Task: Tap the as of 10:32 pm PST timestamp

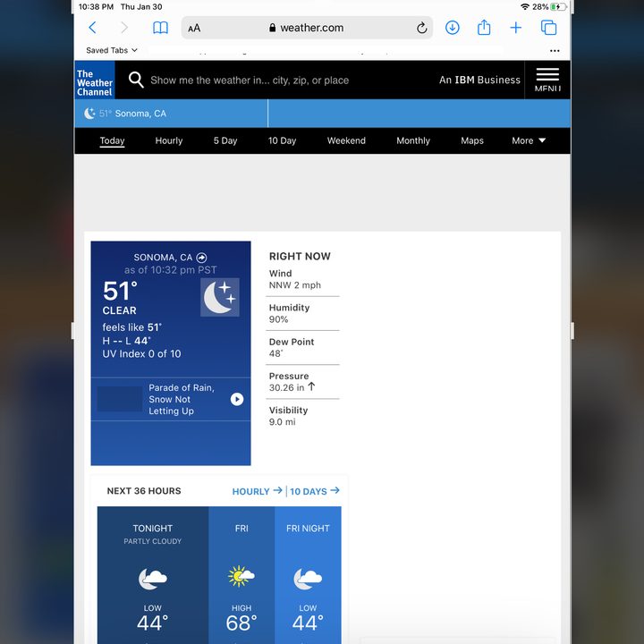Action: [x=171, y=270]
